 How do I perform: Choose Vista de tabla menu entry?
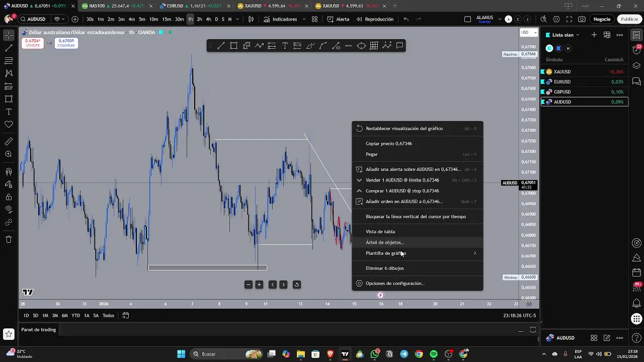point(417,232)
